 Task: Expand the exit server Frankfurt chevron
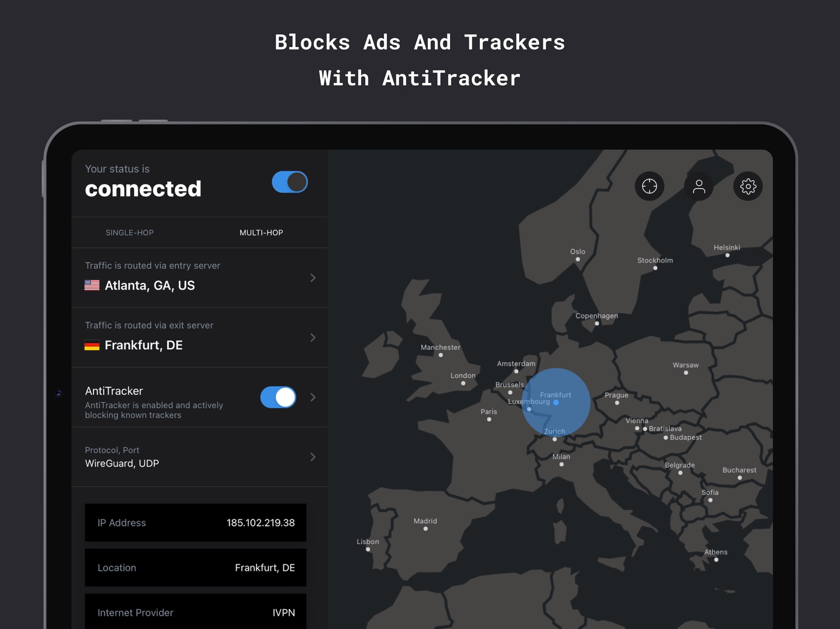click(x=313, y=337)
